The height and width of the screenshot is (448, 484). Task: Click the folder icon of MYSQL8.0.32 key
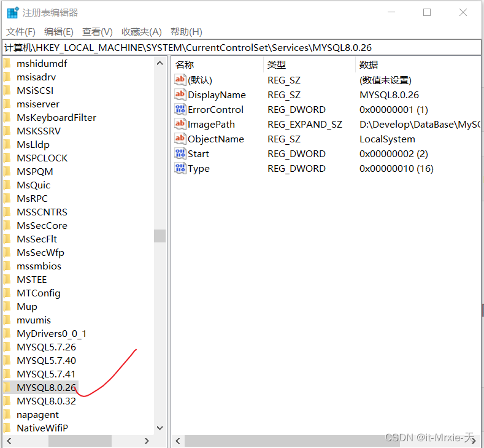[x=7, y=401]
